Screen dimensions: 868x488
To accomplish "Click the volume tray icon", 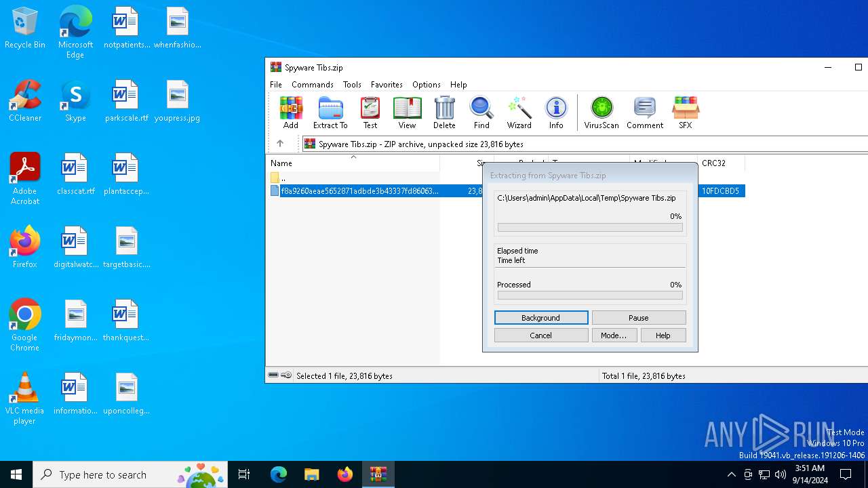I will (x=781, y=474).
